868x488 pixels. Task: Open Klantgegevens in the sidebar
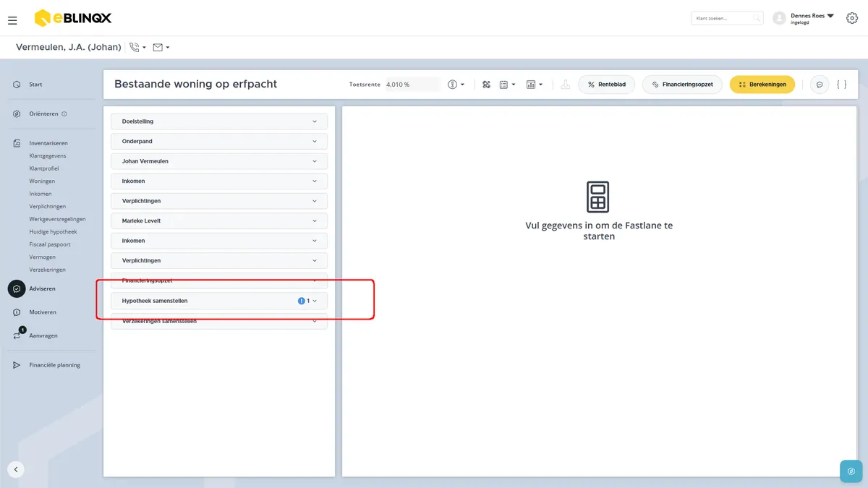pyautogui.click(x=48, y=156)
